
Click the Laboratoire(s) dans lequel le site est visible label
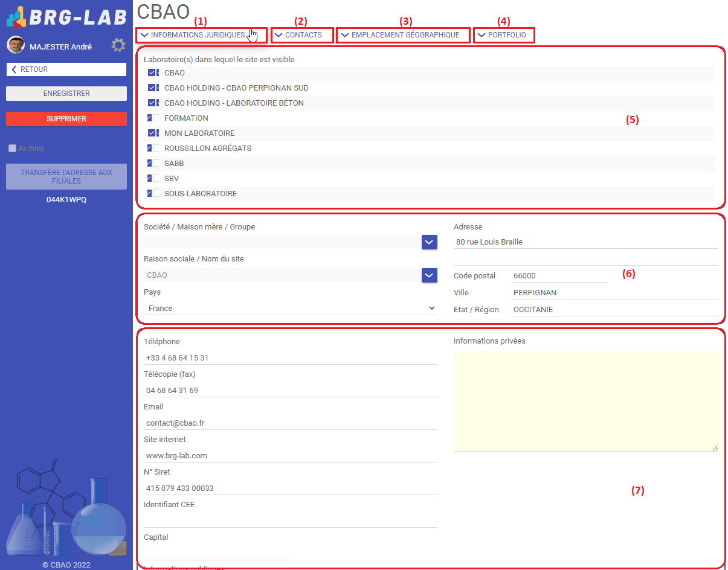pos(219,60)
